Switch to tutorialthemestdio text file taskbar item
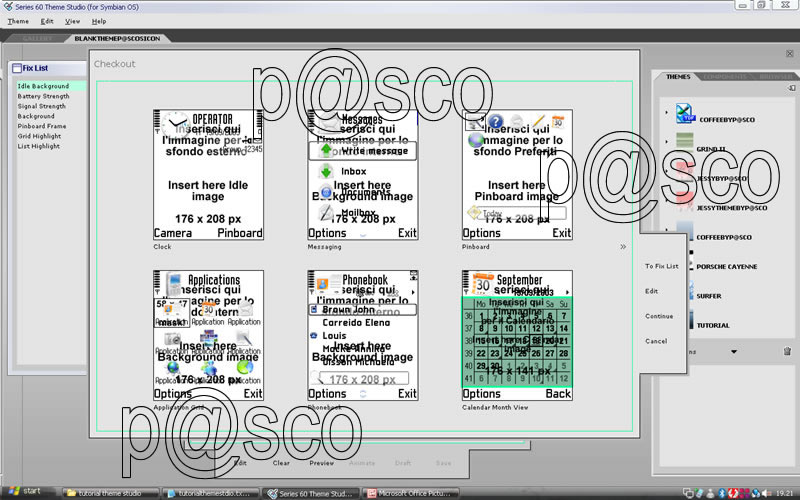Image resolution: width=800 pixels, height=500 pixels. click(x=210, y=493)
